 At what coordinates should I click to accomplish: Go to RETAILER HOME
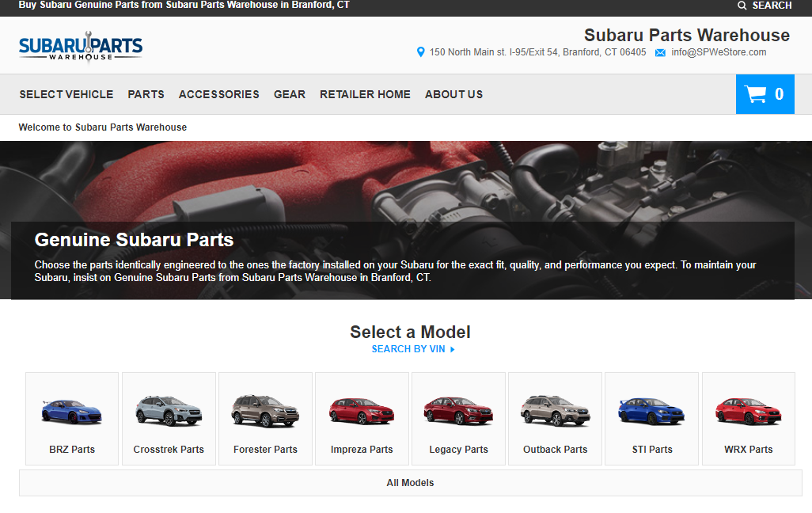pos(365,94)
